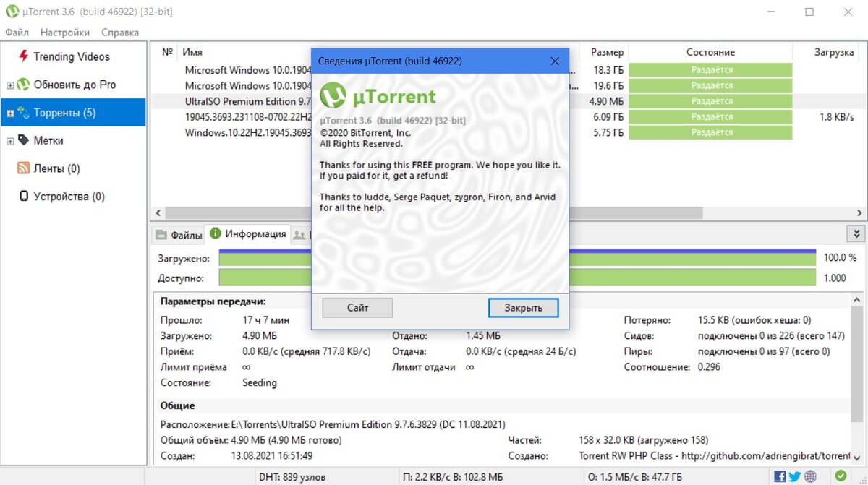Viewport: 868px width, 485px height.
Task: Click the green µTorrent Pro upgrade icon
Action: (x=23, y=85)
